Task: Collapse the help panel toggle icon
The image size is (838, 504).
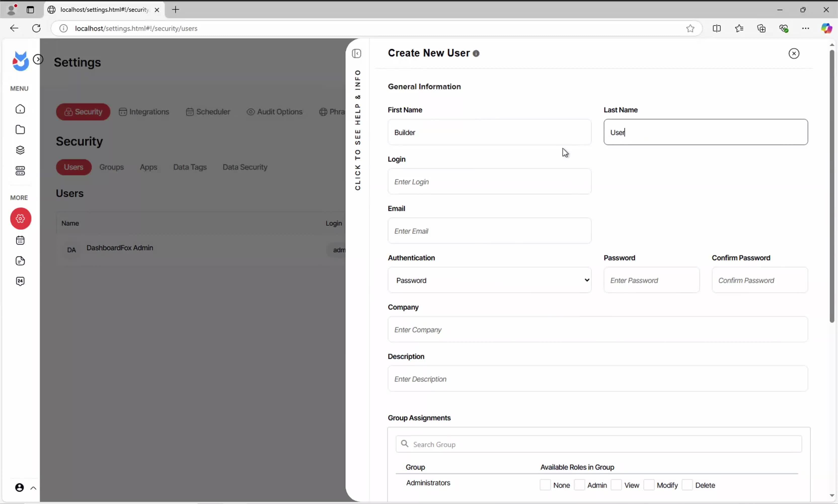Action: click(x=357, y=54)
